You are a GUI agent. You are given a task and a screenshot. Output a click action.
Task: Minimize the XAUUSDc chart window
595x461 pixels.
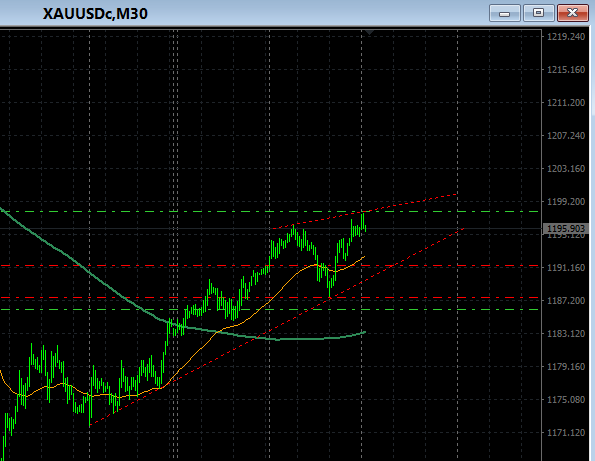click(504, 13)
